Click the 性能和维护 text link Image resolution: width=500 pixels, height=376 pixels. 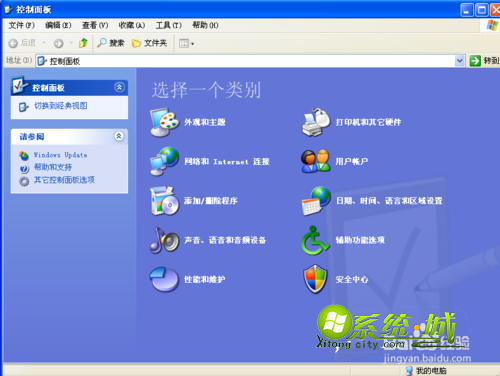point(205,279)
